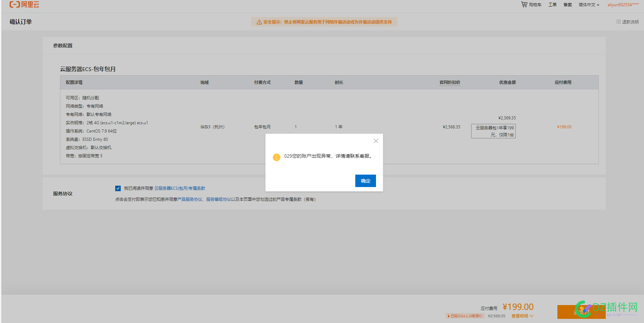644x323 pixels.
Task: Click the 虚拟交换机：默认交换机 row
Action: click(89, 148)
